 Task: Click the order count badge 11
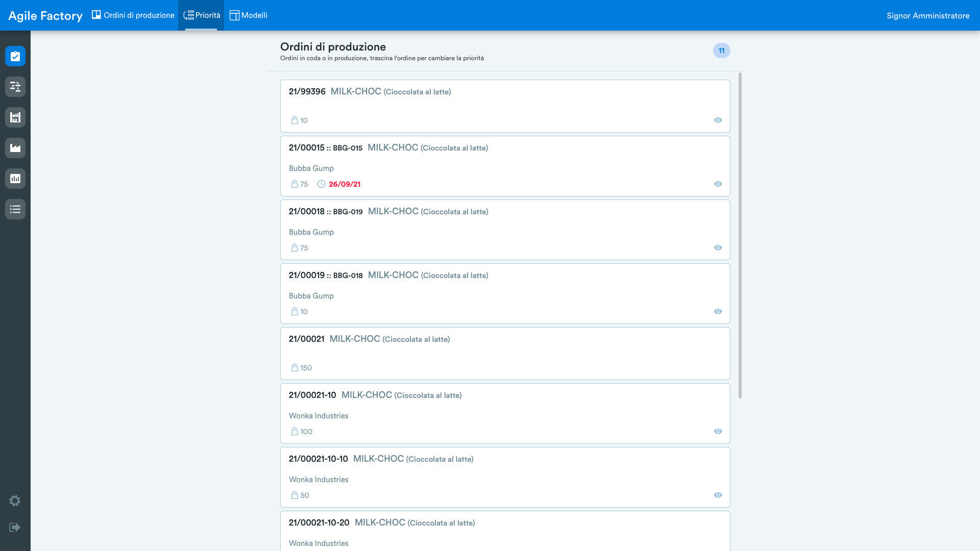pyautogui.click(x=721, y=51)
